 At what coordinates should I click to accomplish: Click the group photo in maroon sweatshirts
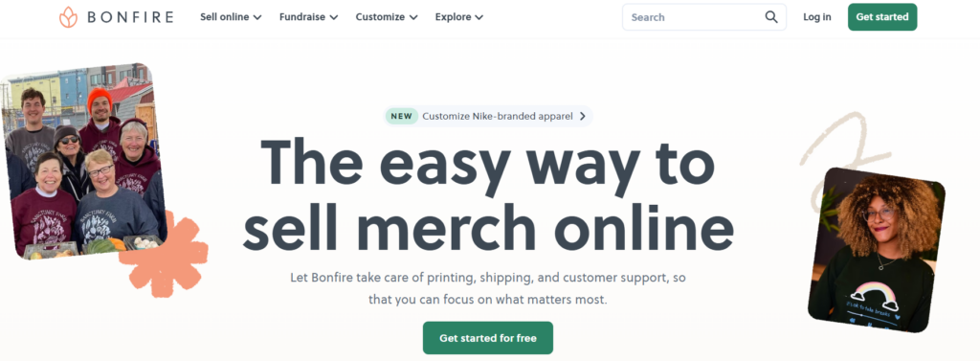tap(84, 162)
